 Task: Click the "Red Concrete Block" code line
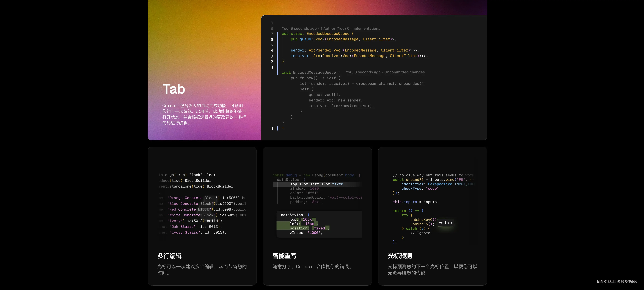tap(202, 209)
